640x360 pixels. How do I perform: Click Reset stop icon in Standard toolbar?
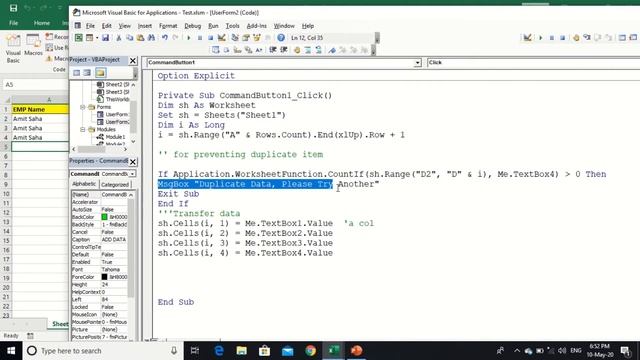click(x=210, y=38)
